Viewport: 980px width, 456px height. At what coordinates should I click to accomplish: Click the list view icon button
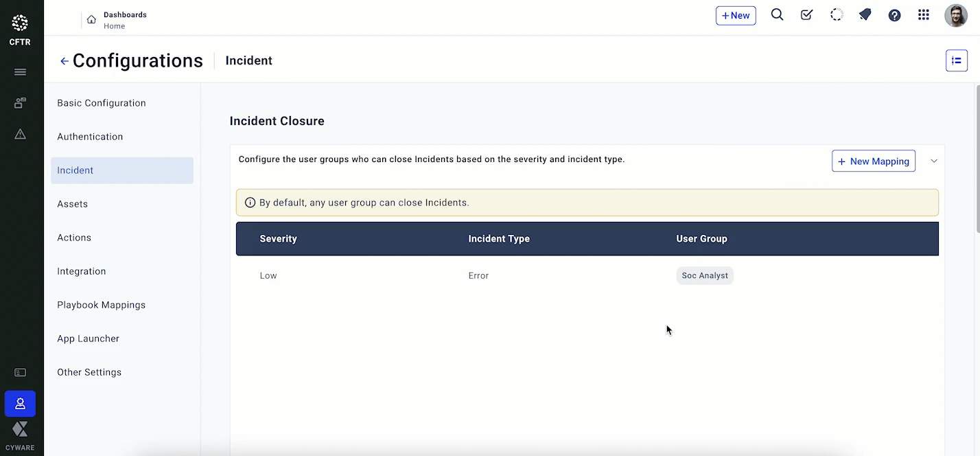(x=956, y=60)
